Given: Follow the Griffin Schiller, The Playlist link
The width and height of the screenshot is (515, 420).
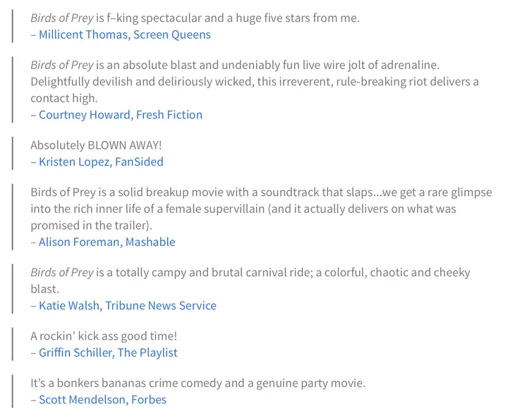Looking at the screenshot, I should tap(108, 352).
